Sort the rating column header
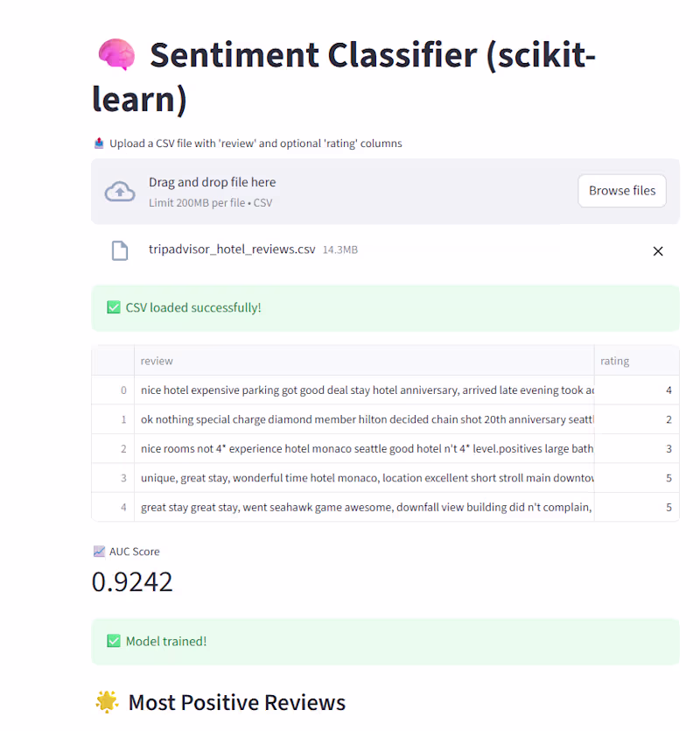 tap(614, 361)
